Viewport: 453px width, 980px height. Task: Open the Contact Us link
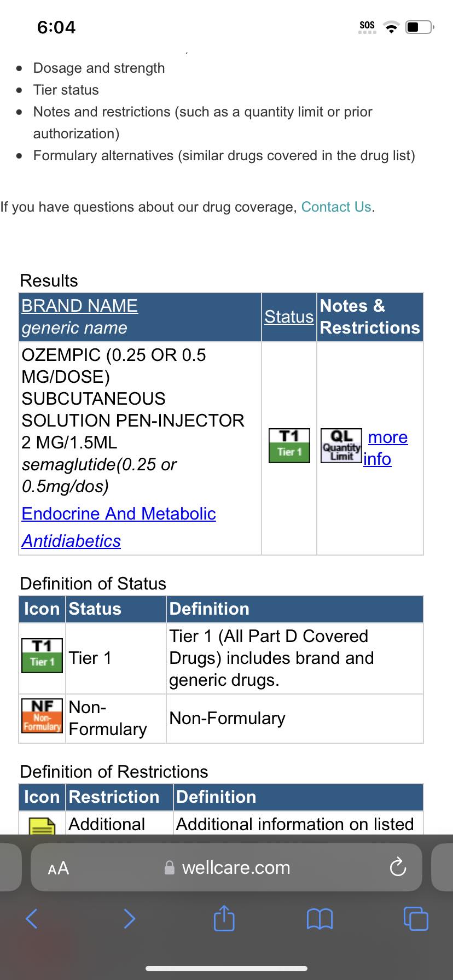[336, 207]
